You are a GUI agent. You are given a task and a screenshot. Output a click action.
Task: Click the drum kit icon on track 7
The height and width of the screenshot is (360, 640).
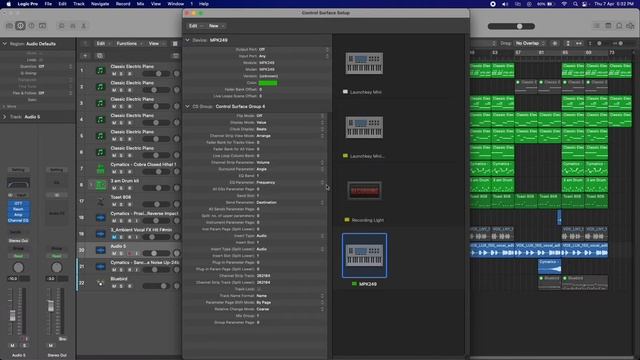click(100, 168)
